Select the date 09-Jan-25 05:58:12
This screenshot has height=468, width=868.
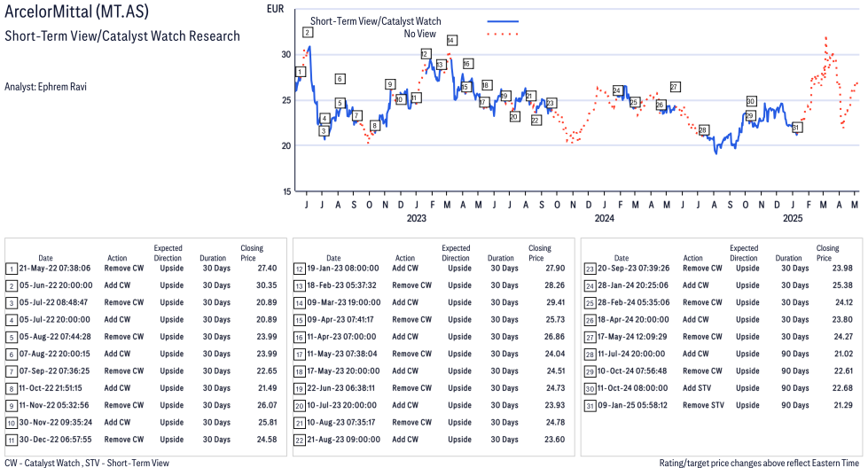pyautogui.click(x=632, y=405)
